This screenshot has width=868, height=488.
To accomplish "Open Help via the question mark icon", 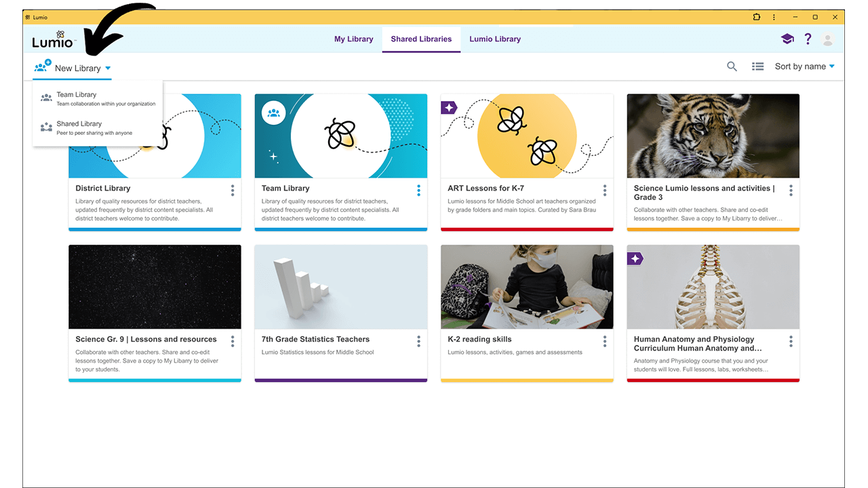I will 808,39.
